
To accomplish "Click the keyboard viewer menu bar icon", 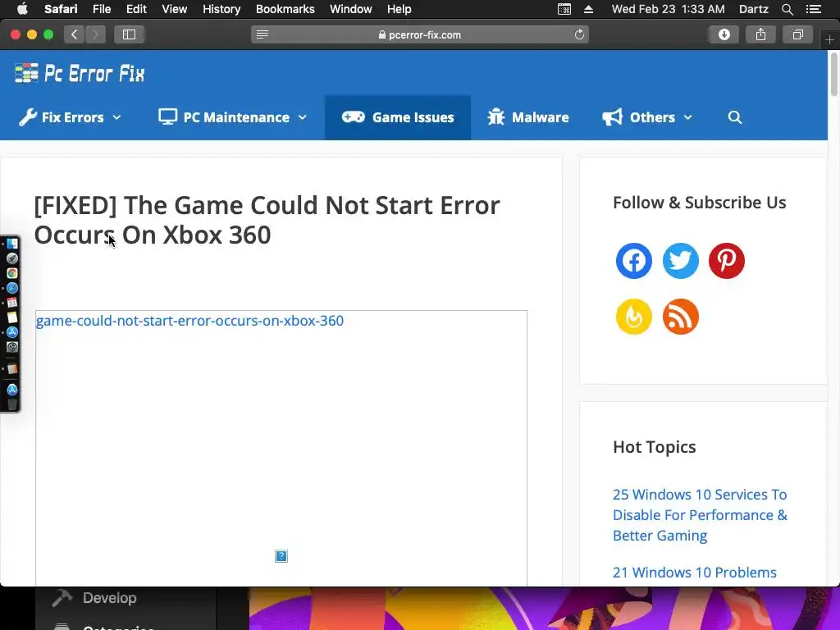I will tap(564, 9).
